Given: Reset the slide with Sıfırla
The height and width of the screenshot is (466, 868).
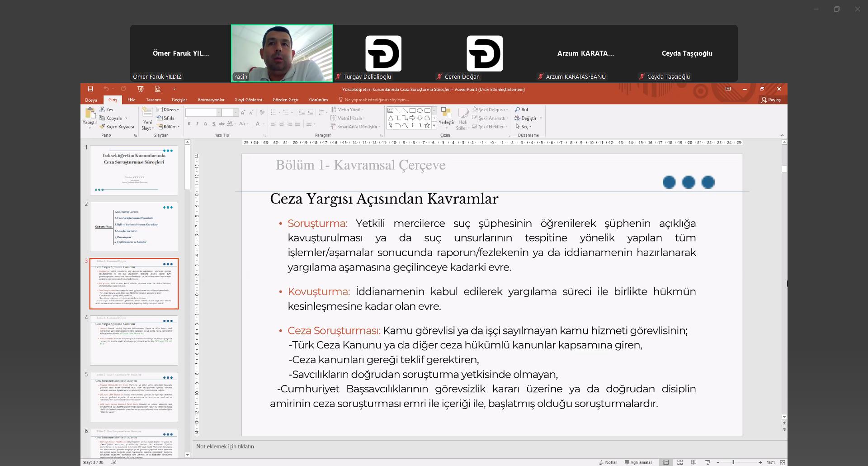Looking at the screenshot, I should click(166, 118).
